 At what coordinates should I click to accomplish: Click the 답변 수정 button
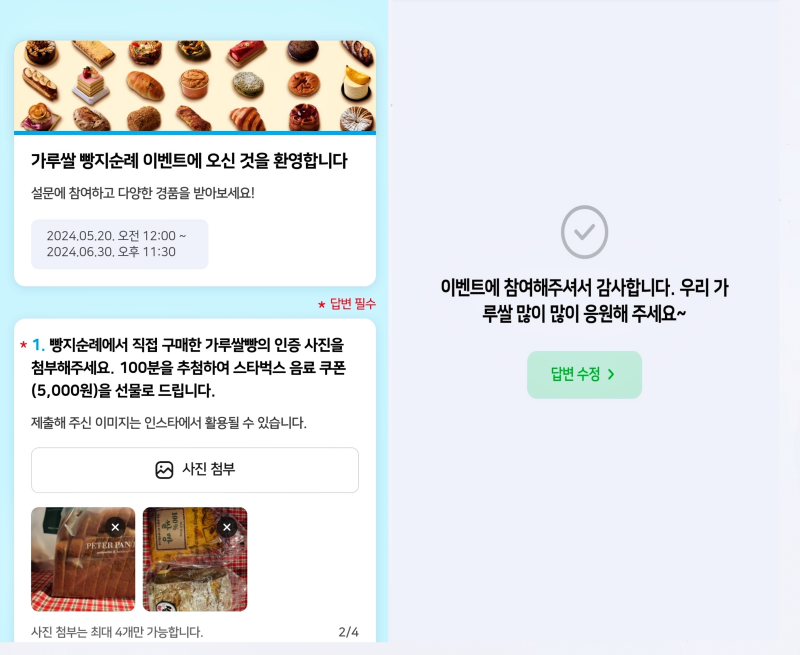(584, 374)
